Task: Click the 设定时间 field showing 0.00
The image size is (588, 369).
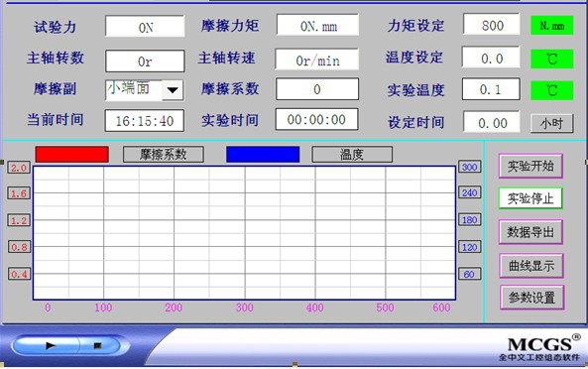Action: (492, 122)
